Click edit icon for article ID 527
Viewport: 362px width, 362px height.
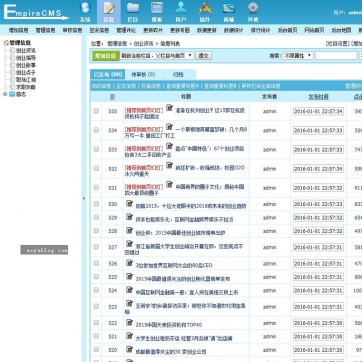click(x=129, y=244)
